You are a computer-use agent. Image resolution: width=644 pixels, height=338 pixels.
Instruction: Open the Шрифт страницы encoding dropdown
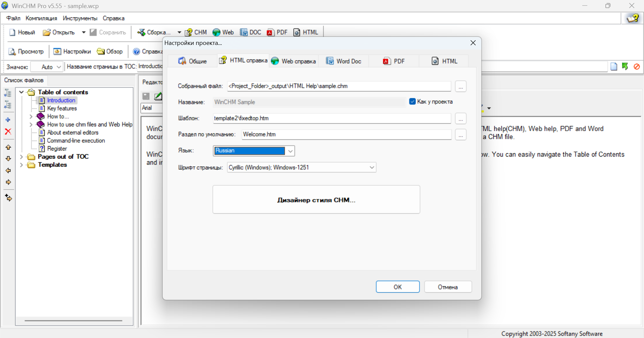coord(372,167)
